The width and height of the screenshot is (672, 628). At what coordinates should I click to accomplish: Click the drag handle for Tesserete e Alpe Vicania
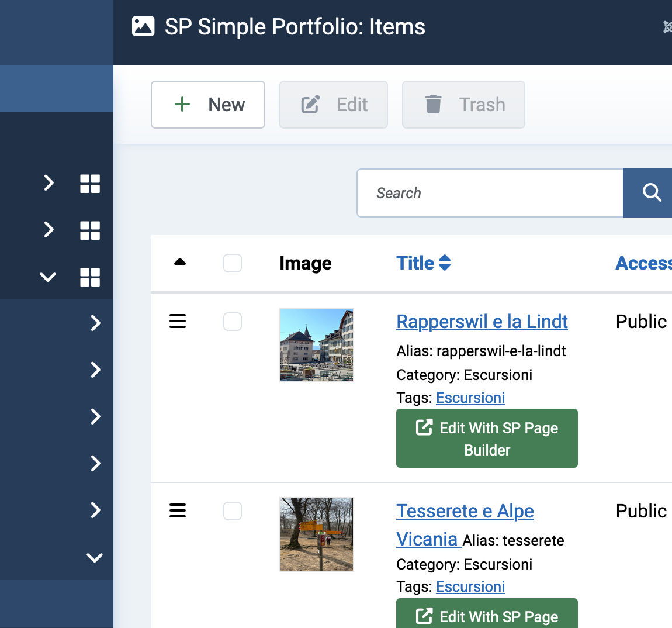coord(178,510)
